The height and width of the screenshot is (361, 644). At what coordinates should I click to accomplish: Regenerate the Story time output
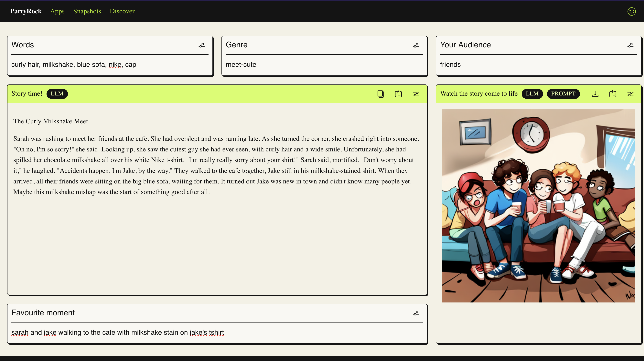[398, 94]
